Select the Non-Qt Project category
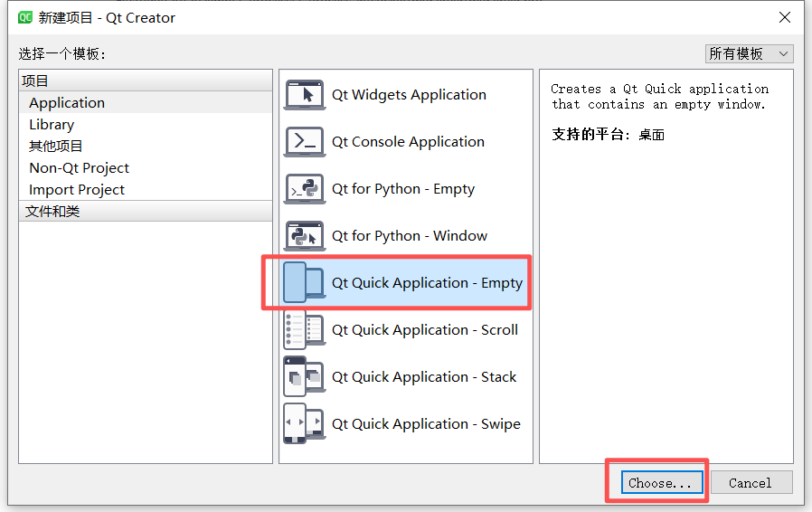Screen dimensions: 812x512 tap(146, 168)
